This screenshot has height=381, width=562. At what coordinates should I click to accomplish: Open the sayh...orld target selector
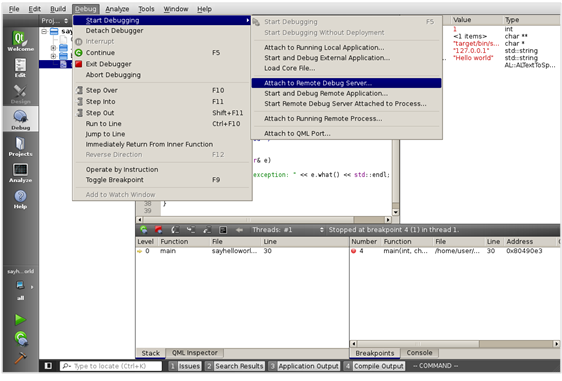click(20, 285)
